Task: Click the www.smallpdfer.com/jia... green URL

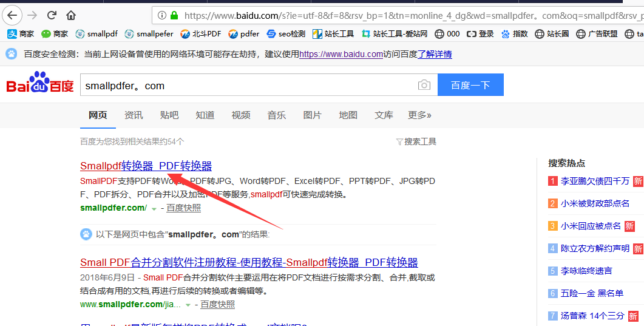Action: coord(130,305)
